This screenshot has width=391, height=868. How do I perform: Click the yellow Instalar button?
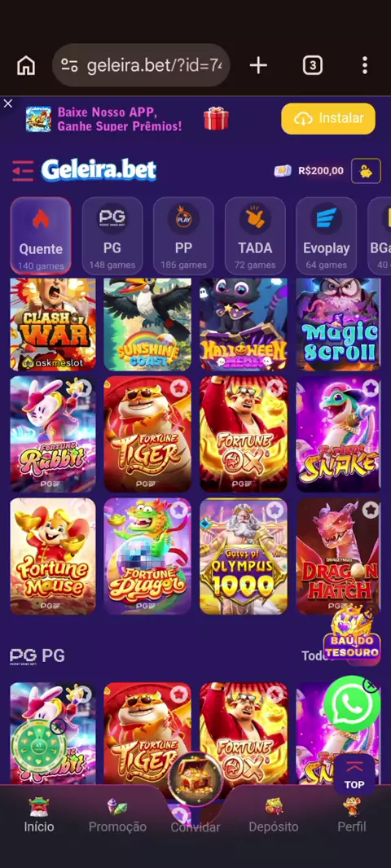(327, 118)
